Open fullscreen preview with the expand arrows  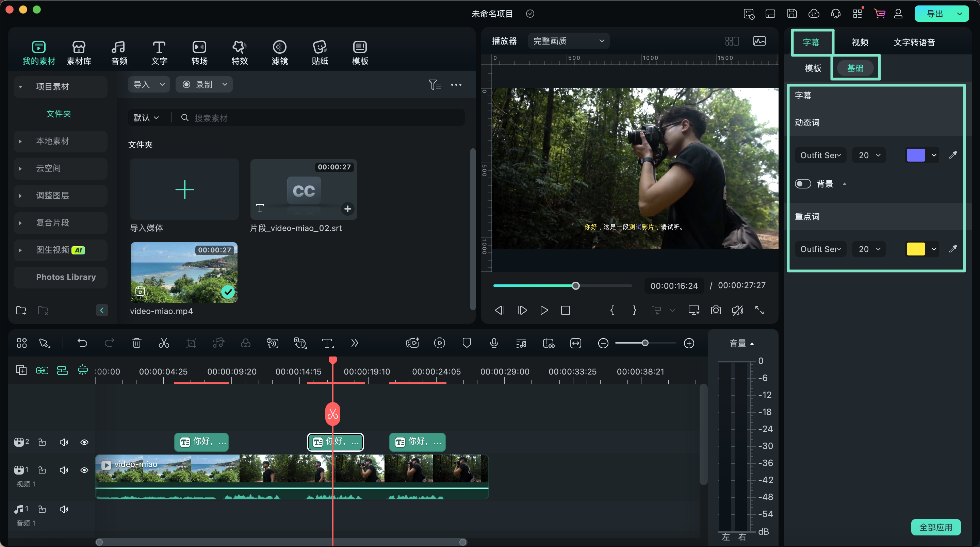[x=759, y=310]
